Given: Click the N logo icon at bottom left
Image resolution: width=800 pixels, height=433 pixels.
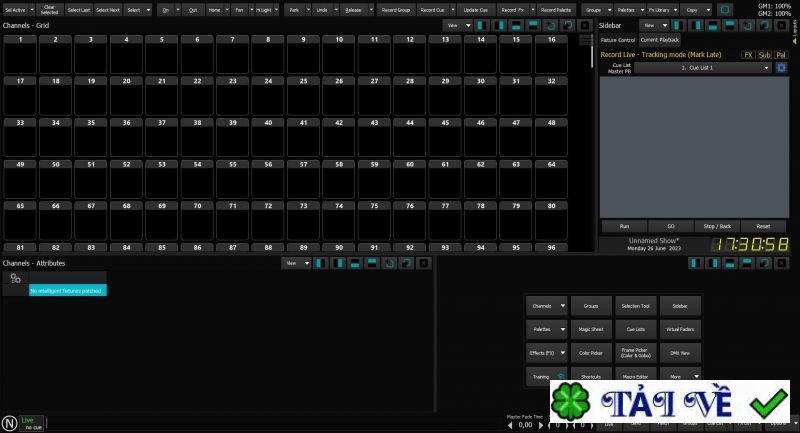Looking at the screenshot, I should (x=9, y=422).
